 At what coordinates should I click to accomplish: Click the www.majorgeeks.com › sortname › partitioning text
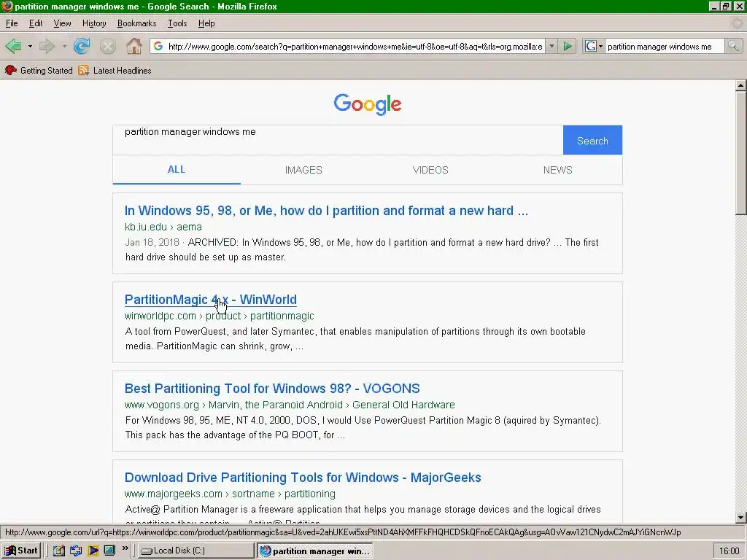point(230,494)
